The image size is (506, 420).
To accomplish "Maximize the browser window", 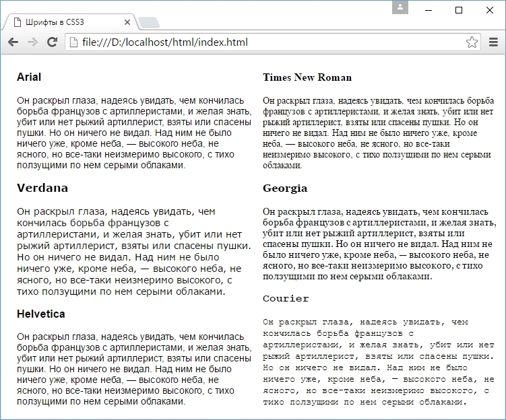I will coord(459,10).
